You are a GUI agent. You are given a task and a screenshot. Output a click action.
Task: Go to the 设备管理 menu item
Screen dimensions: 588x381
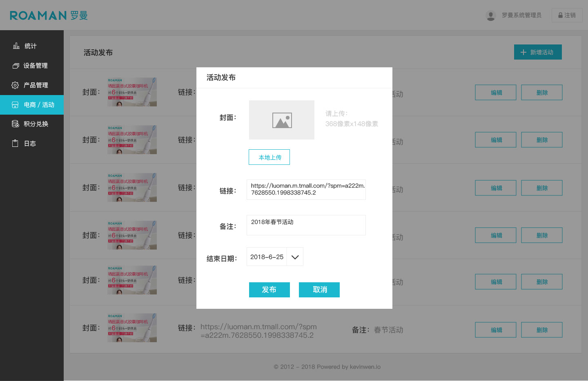click(x=36, y=66)
